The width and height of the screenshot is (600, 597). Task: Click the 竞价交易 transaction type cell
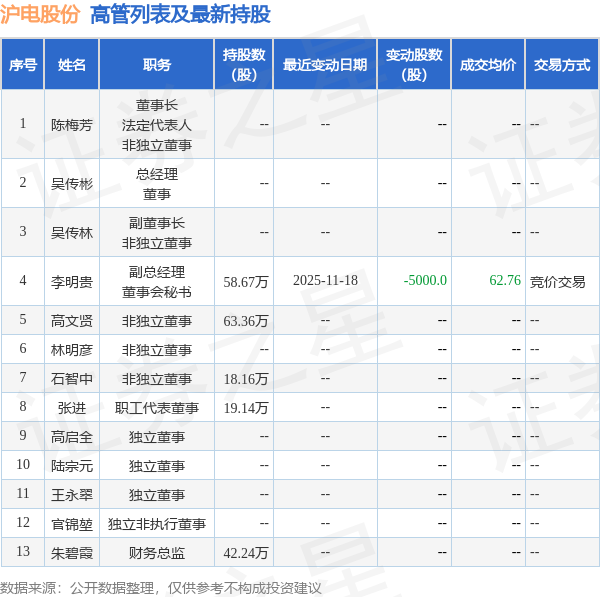(x=558, y=282)
